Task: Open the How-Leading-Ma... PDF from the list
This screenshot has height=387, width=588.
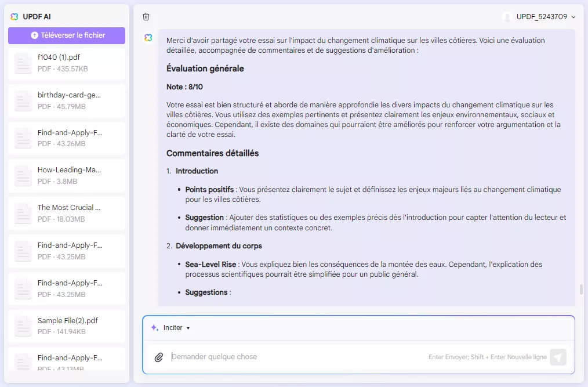Action: [x=23, y=176]
